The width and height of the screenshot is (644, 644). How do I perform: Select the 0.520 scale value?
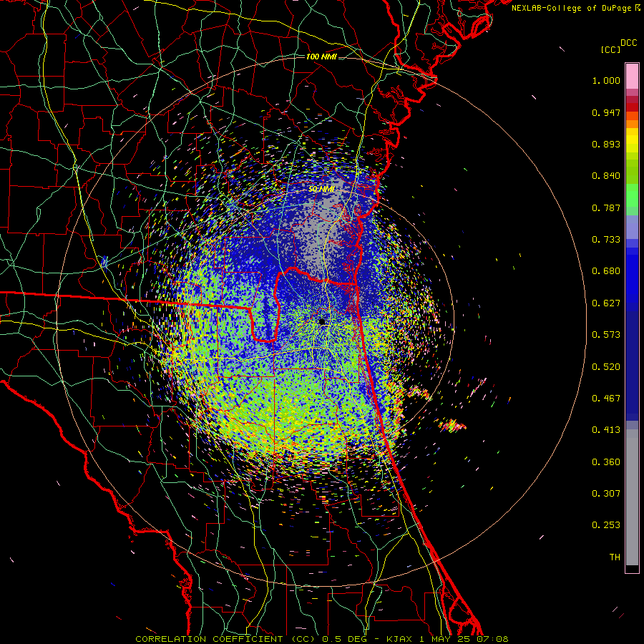tap(606, 367)
